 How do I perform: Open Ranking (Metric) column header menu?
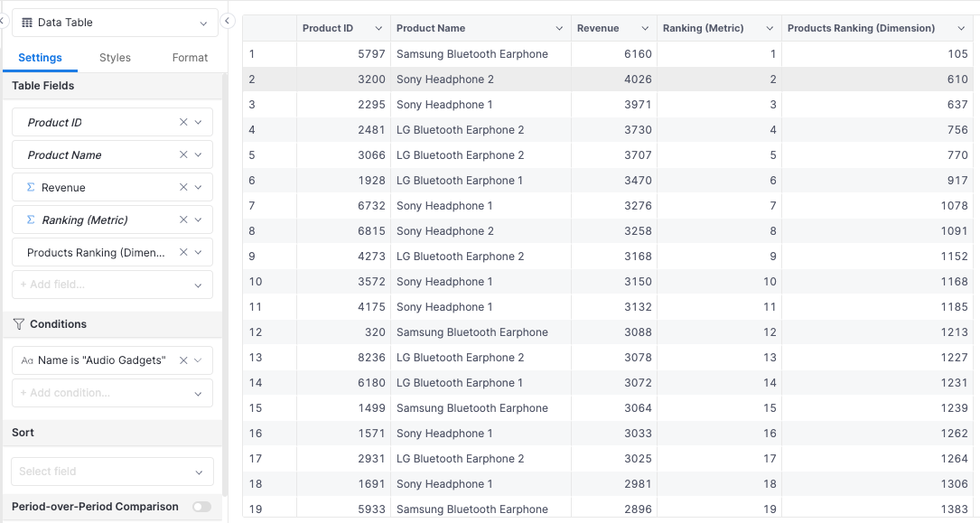click(x=770, y=29)
